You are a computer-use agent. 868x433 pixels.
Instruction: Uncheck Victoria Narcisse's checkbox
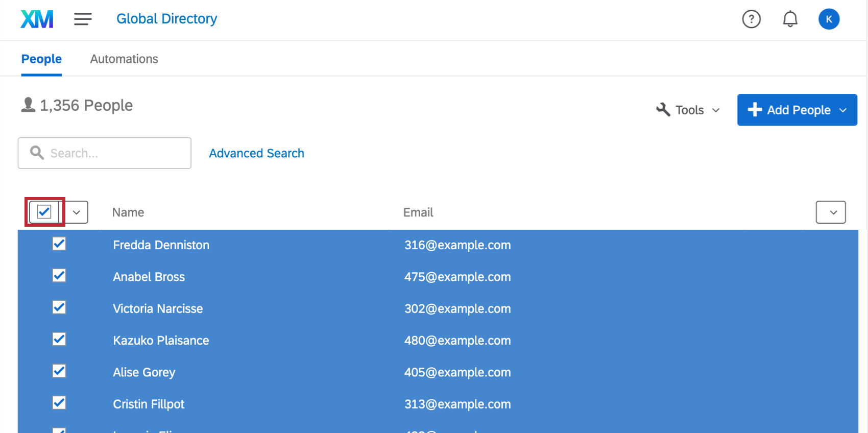pyautogui.click(x=59, y=307)
